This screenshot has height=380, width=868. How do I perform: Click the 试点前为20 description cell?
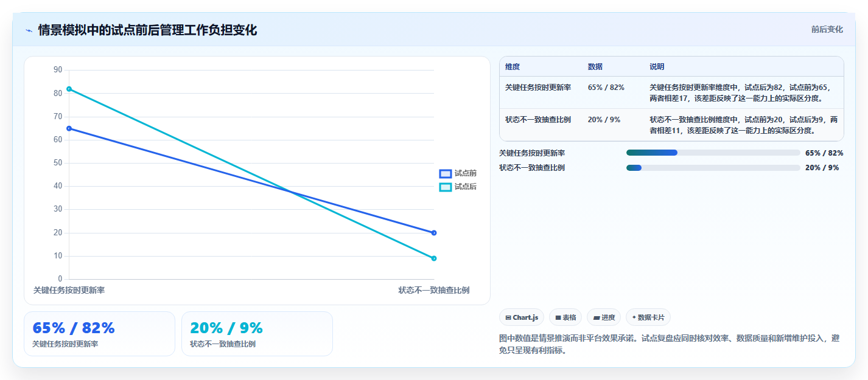(x=743, y=125)
